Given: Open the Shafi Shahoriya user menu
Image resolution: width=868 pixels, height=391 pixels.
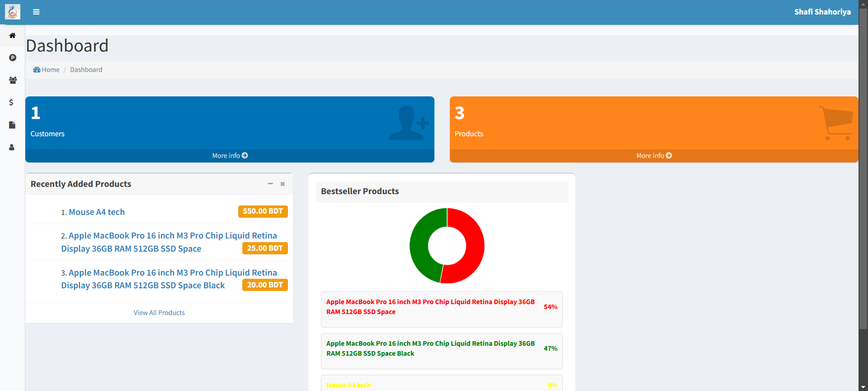Looking at the screenshot, I should coord(822,12).
